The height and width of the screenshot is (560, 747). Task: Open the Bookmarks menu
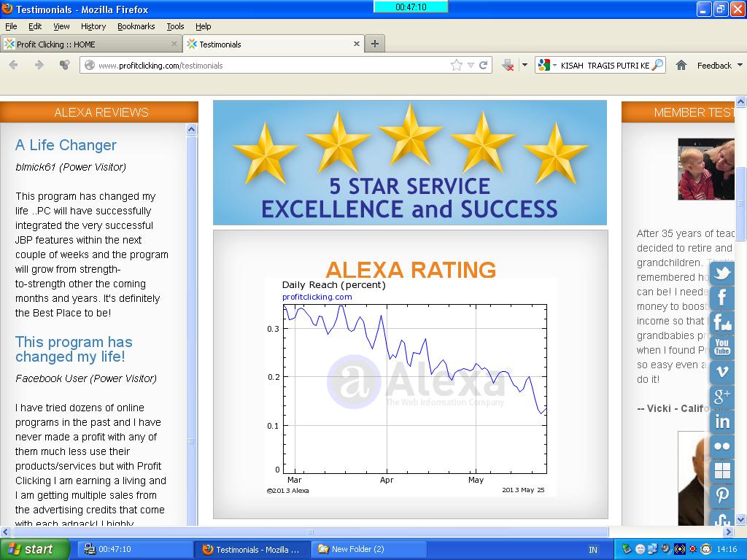[136, 26]
